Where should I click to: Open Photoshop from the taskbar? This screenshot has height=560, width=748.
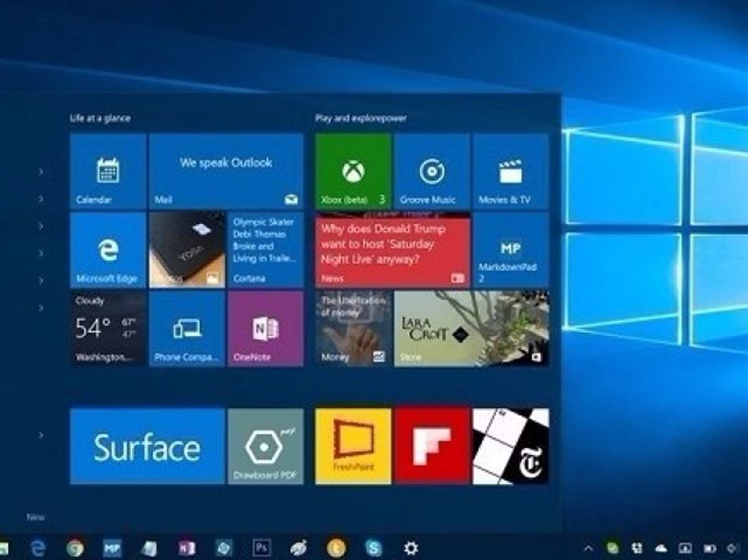point(261,548)
